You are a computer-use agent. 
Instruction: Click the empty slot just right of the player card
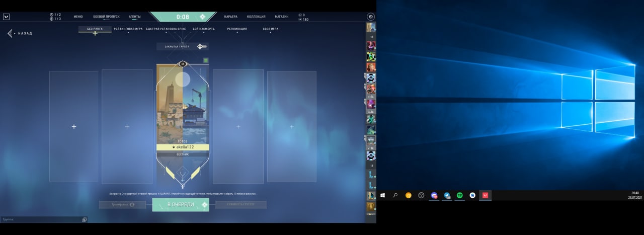238,127
